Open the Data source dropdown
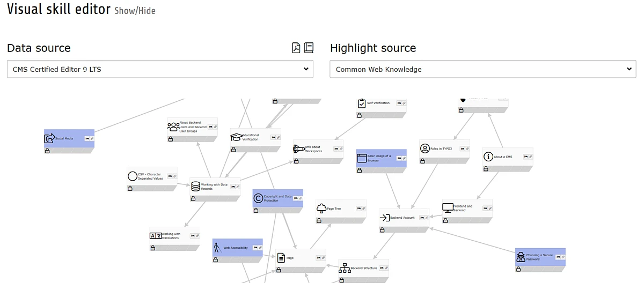The height and width of the screenshot is (290, 644). coord(160,69)
